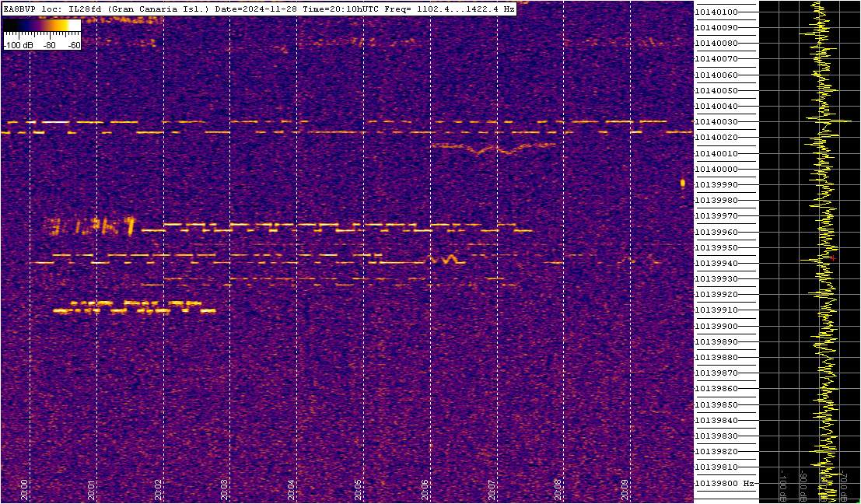Click the V-shaped trace near 10140010 Hz
The height and width of the screenshot is (504, 861).
[x=494, y=149]
